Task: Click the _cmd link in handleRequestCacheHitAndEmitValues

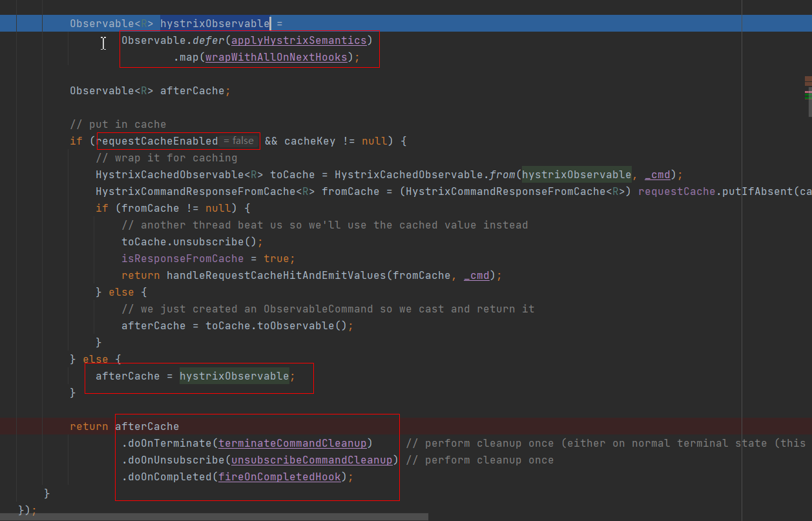Action: [476, 275]
